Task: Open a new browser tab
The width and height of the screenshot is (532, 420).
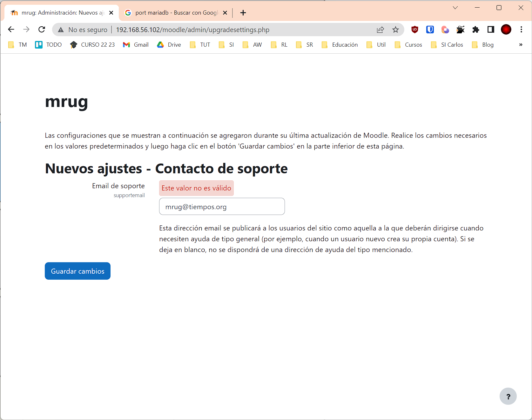Action: pos(243,13)
